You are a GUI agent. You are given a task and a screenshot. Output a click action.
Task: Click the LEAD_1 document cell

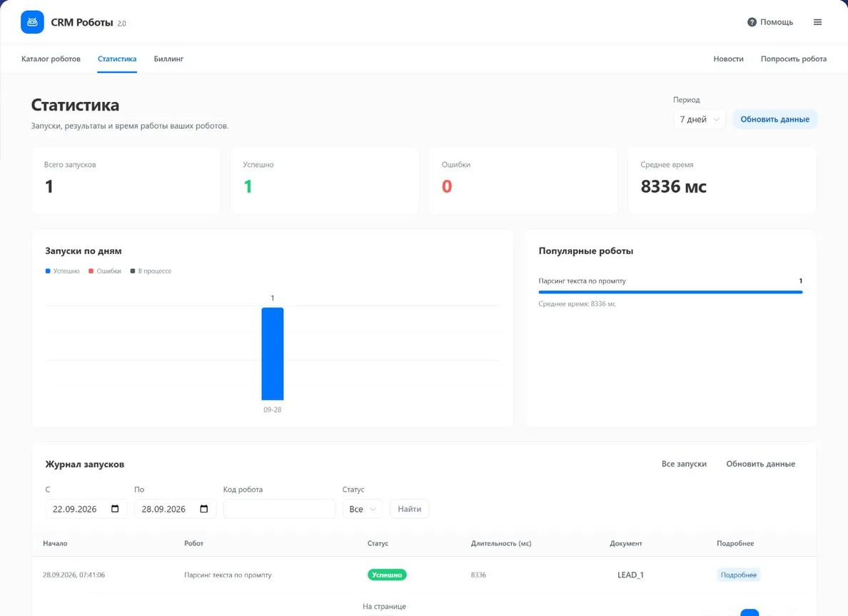(x=630, y=575)
